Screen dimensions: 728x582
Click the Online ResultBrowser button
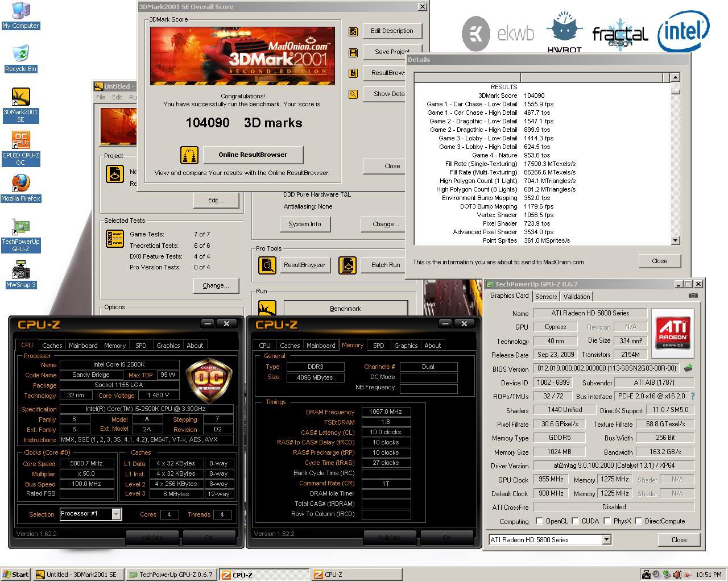point(253,155)
